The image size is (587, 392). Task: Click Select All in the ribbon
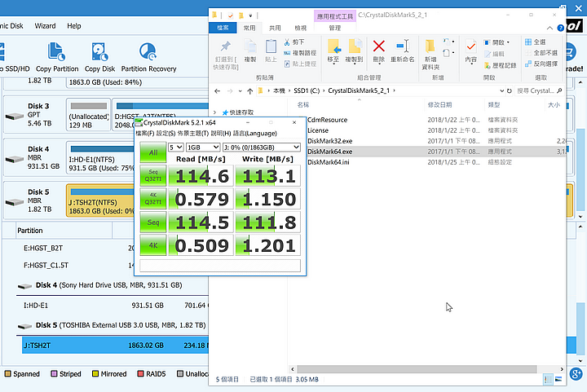click(536, 42)
